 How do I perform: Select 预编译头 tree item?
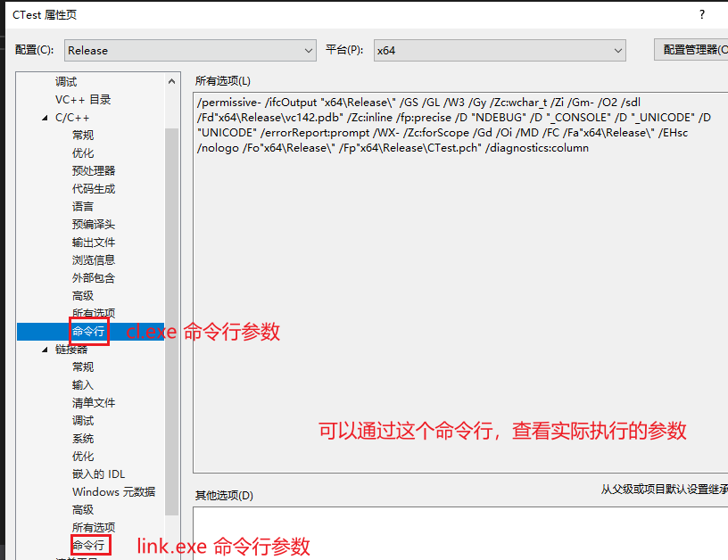(94, 225)
